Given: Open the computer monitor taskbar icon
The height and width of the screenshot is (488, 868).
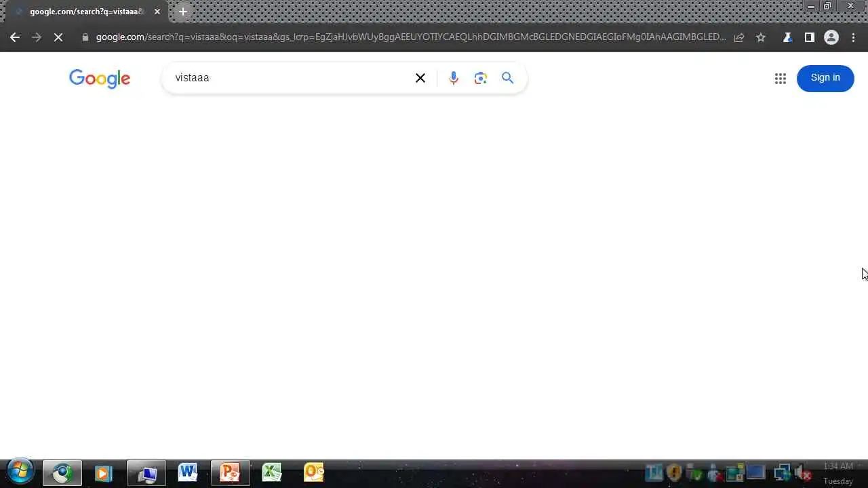Looking at the screenshot, I should click(146, 473).
